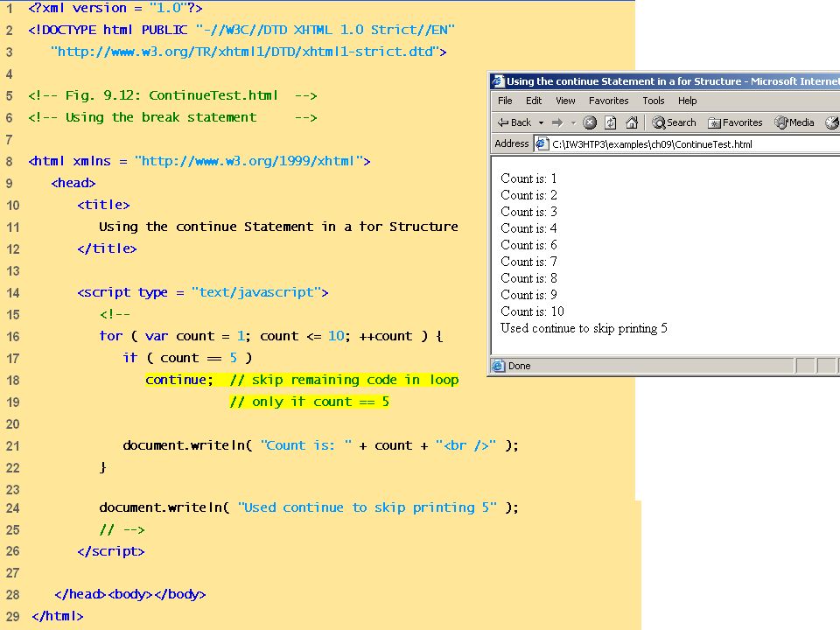Click the document.writeln "Used continue" code line
The image size is (840, 630).
pos(309,507)
